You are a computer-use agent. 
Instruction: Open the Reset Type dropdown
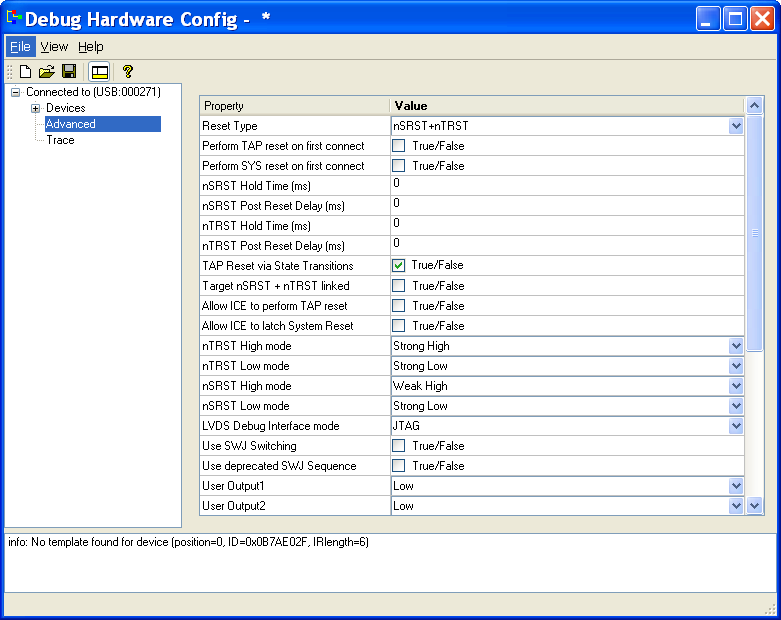736,126
